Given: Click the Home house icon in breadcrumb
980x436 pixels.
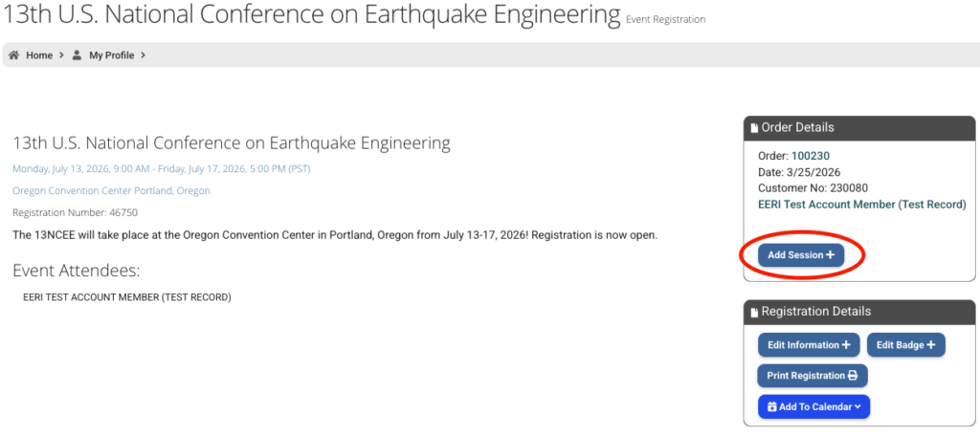Looking at the screenshot, I should [14, 55].
